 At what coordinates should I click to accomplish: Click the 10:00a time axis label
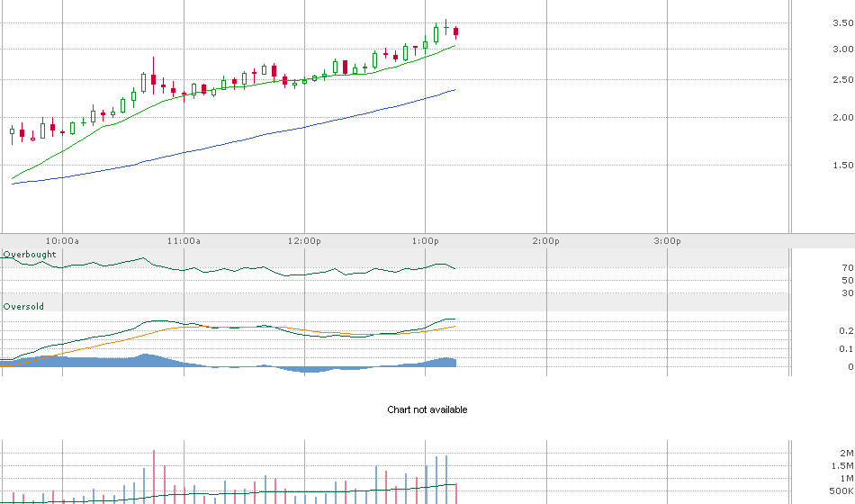pyautogui.click(x=62, y=241)
